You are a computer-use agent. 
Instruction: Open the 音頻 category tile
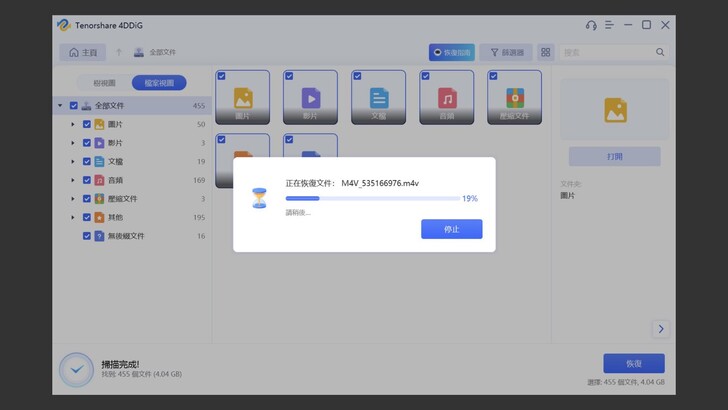coord(447,98)
